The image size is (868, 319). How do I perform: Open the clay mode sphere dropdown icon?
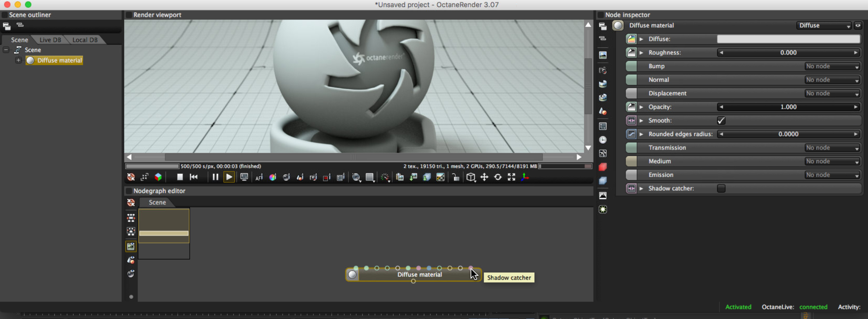(356, 177)
